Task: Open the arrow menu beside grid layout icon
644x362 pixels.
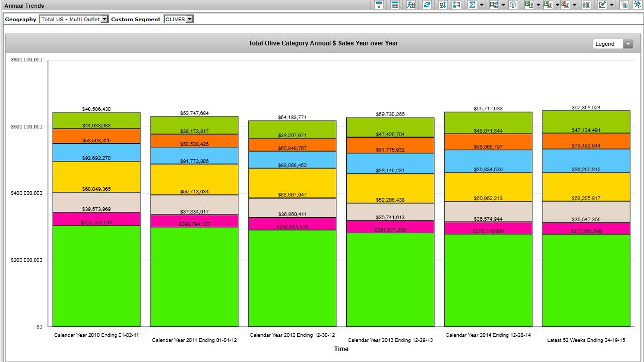Action: click(x=503, y=5)
